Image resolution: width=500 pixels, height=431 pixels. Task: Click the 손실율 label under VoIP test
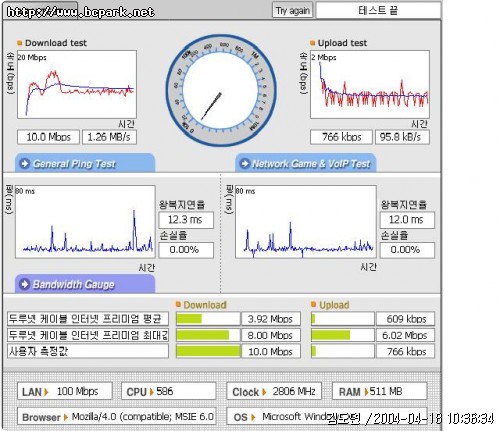pyautogui.click(x=394, y=235)
